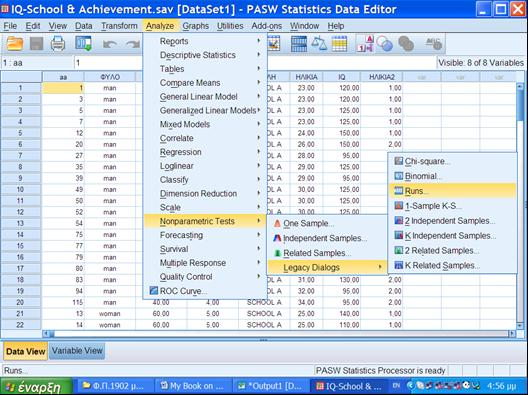Choose 2 Independent Samples legacy test

(452, 221)
